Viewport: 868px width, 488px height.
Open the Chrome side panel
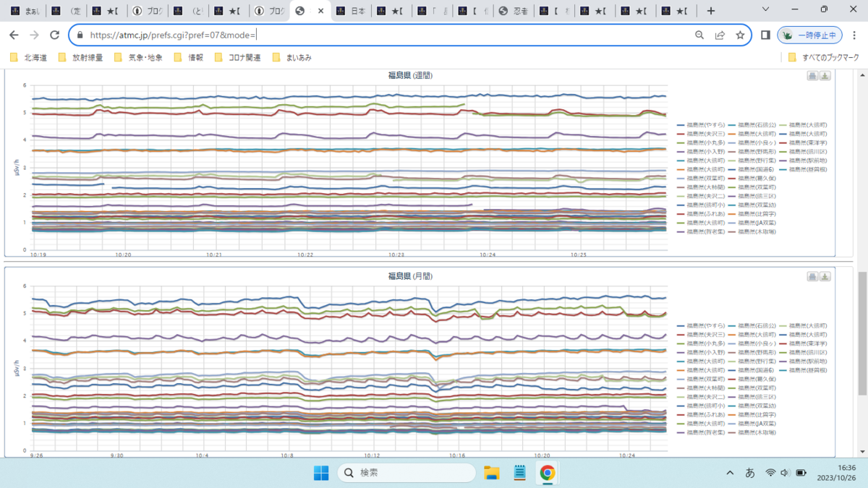pos(765,35)
